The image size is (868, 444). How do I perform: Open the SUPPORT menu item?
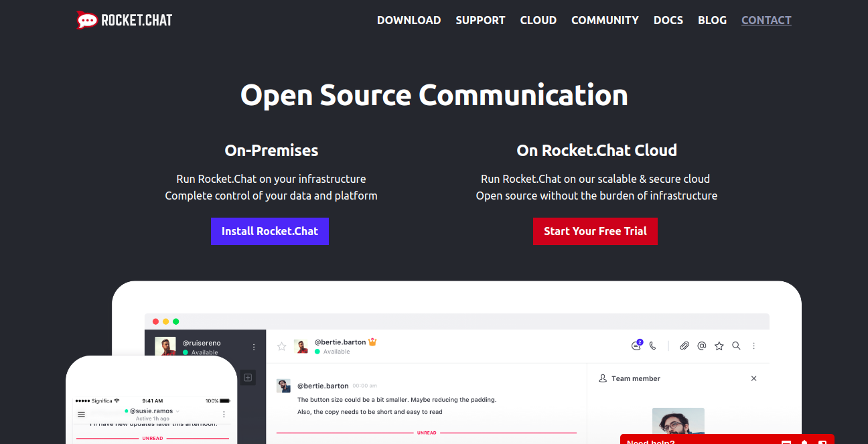(480, 20)
